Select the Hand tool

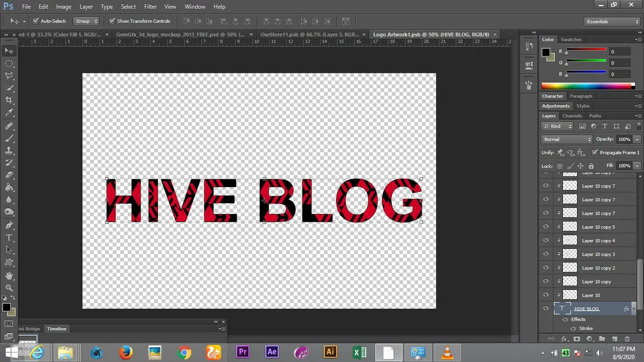coord(9,276)
